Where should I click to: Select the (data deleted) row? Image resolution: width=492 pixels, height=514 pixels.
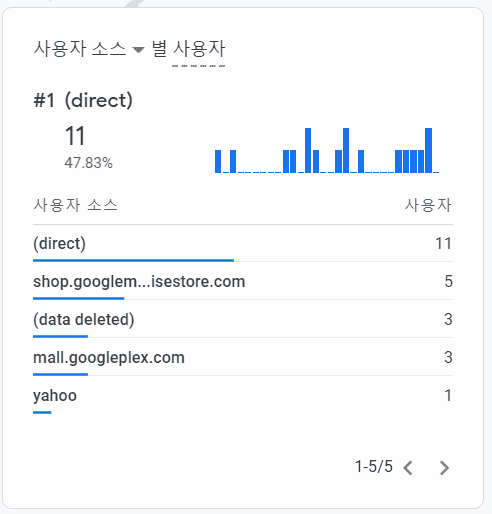coord(243,319)
